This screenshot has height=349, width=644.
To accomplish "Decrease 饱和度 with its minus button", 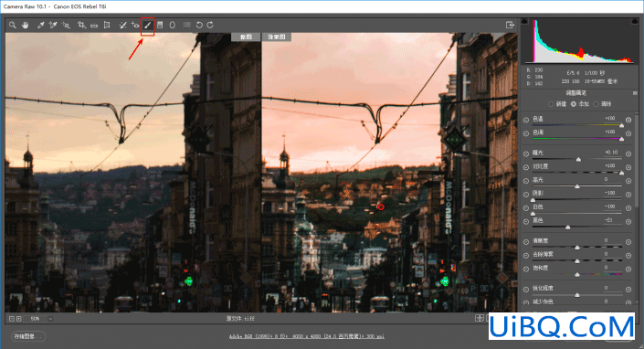I will click(526, 269).
